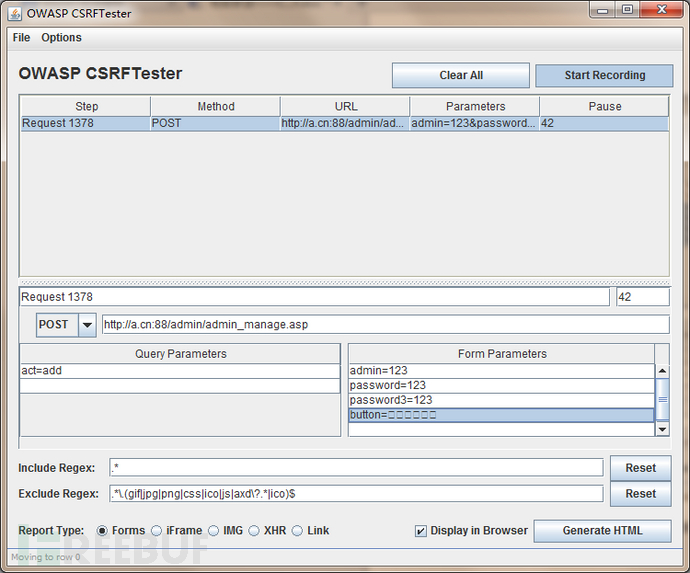Click the admin_manage.asp URL input field

pyautogui.click(x=385, y=325)
